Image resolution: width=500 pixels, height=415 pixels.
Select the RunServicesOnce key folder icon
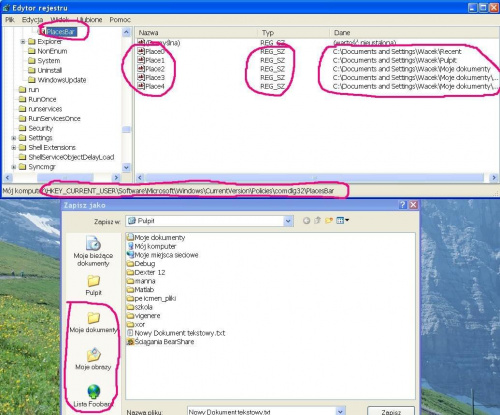pyautogui.click(x=22, y=119)
